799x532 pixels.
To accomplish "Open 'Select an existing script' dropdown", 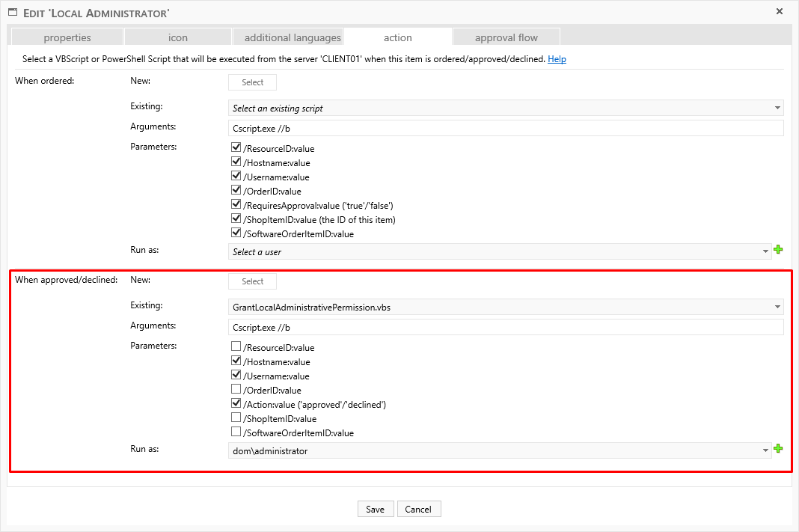I will (x=505, y=108).
